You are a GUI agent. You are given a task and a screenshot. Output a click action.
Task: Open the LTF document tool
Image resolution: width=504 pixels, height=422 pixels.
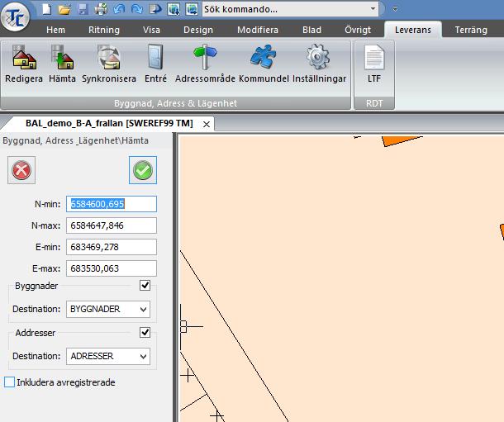point(374,64)
